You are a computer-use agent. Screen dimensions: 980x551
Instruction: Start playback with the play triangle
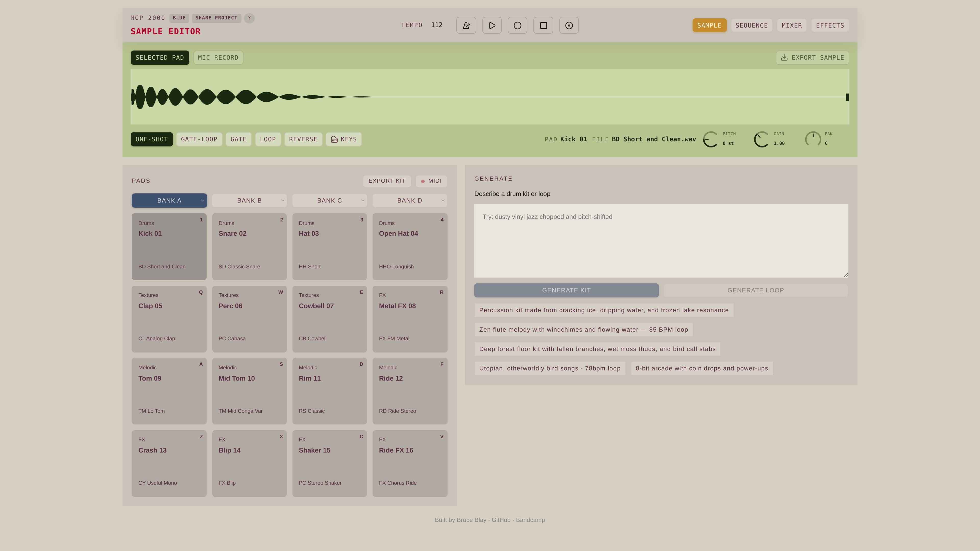tap(492, 26)
